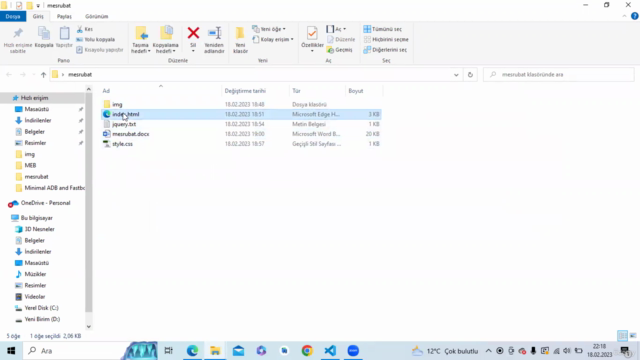This screenshot has width=640, height=360.
Task: Sort by the Ad column header
Action: 106,91
